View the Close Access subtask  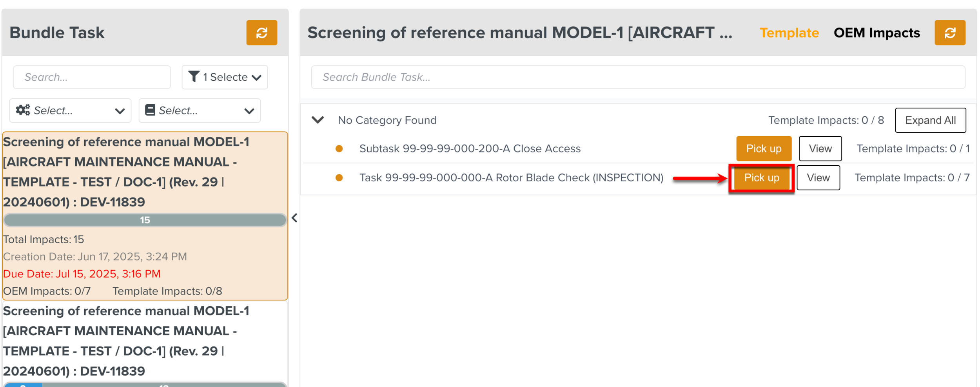pos(820,149)
